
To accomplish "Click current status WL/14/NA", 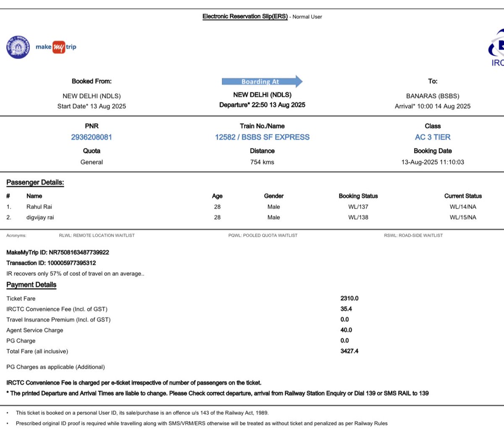I will click(x=463, y=207).
